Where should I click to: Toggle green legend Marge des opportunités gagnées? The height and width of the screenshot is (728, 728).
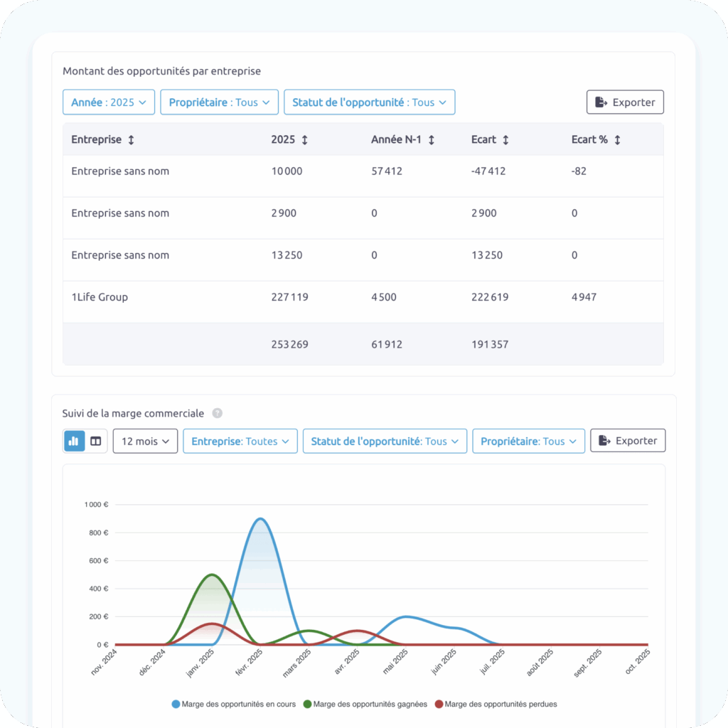pos(365,704)
